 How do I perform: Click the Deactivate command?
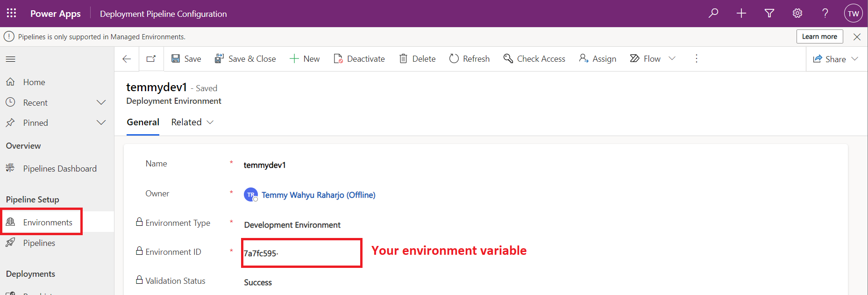[359, 59]
